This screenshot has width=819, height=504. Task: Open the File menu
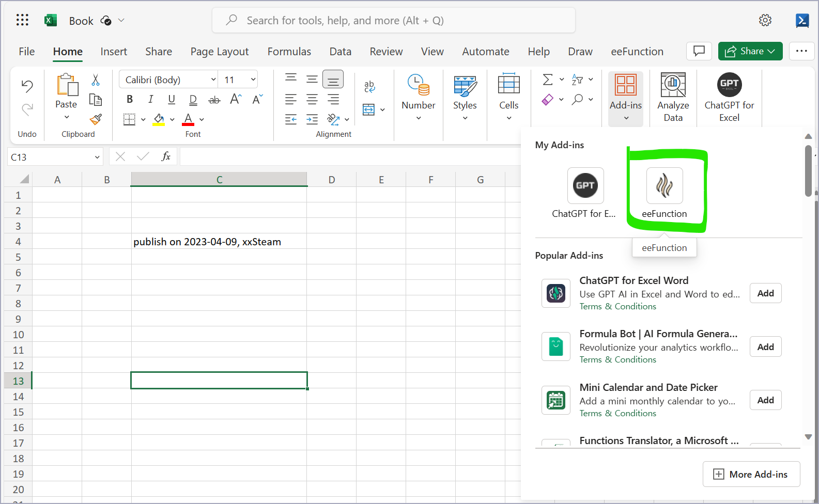27,52
